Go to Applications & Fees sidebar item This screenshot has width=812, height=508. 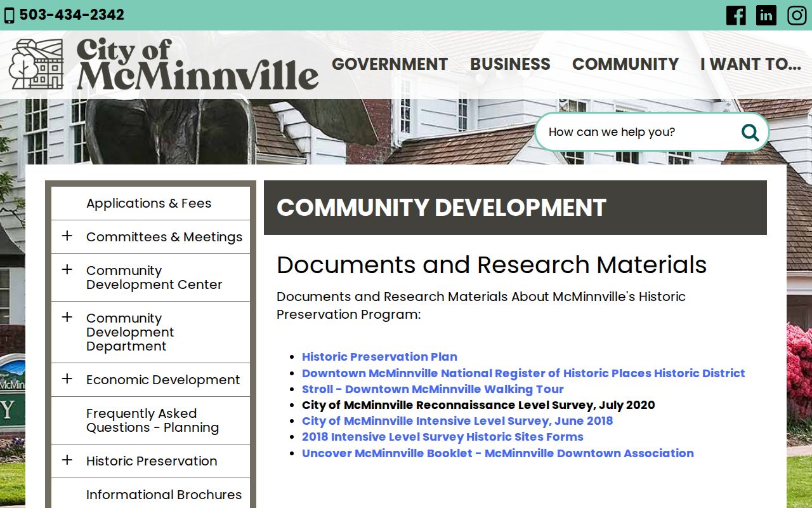(x=150, y=203)
